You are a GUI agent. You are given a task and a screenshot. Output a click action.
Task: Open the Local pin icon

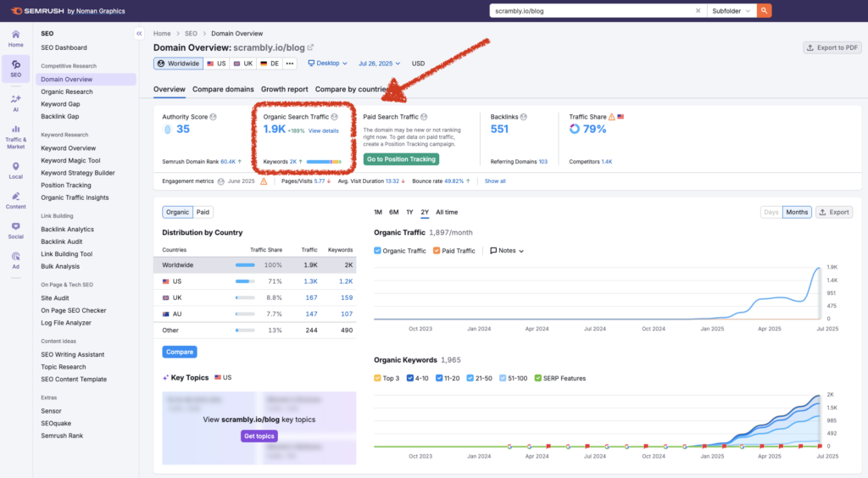15,170
